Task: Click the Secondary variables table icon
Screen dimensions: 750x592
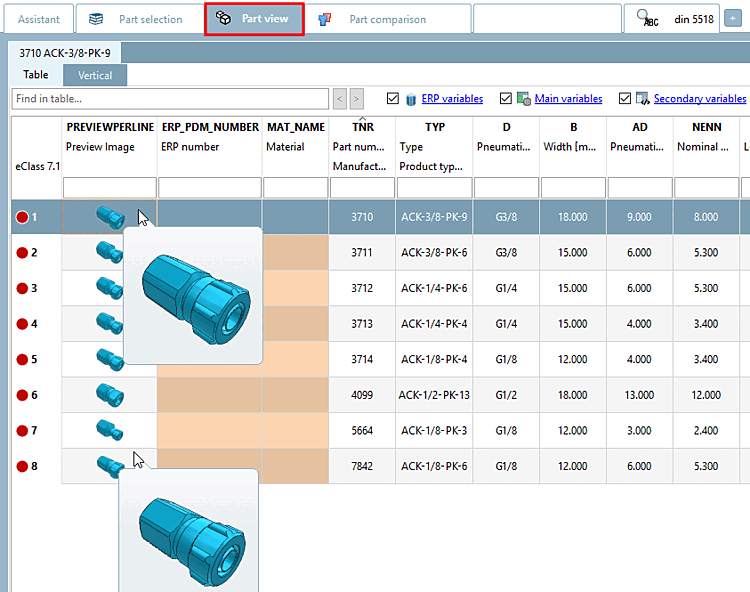Action: (x=643, y=99)
